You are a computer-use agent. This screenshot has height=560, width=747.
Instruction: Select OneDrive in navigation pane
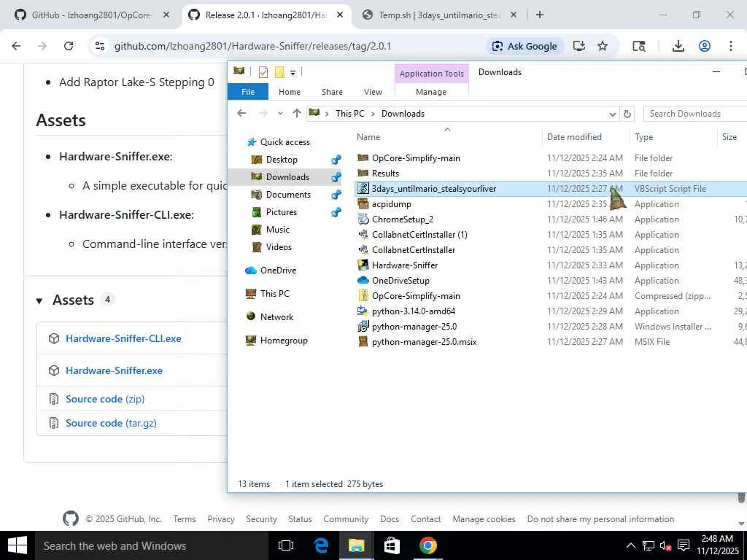coord(278,270)
